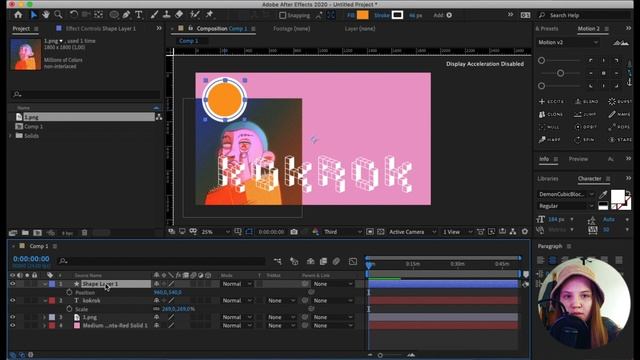Click Orbit tool in Motion 2 panel
The height and width of the screenshot is (360, 640).
coord(586,127)
